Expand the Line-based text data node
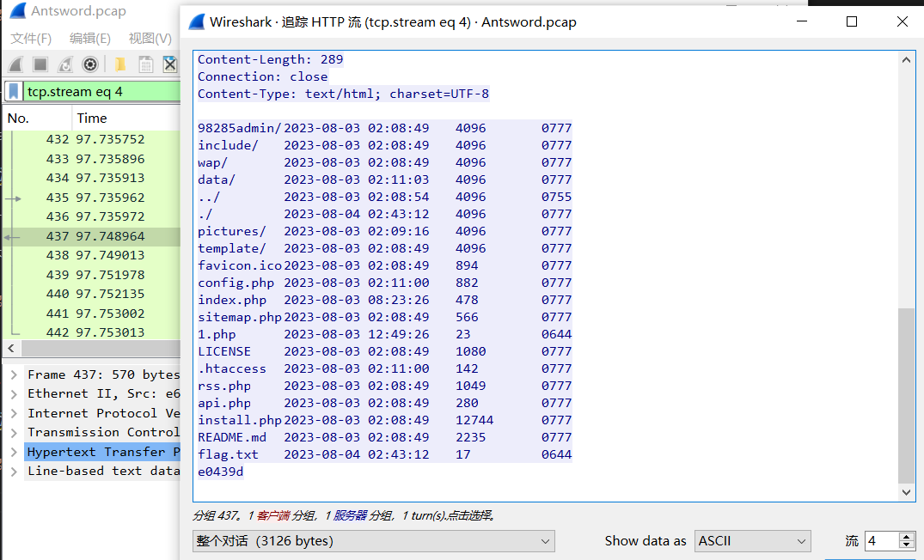 pyautogui.click(x=15, y=471)
